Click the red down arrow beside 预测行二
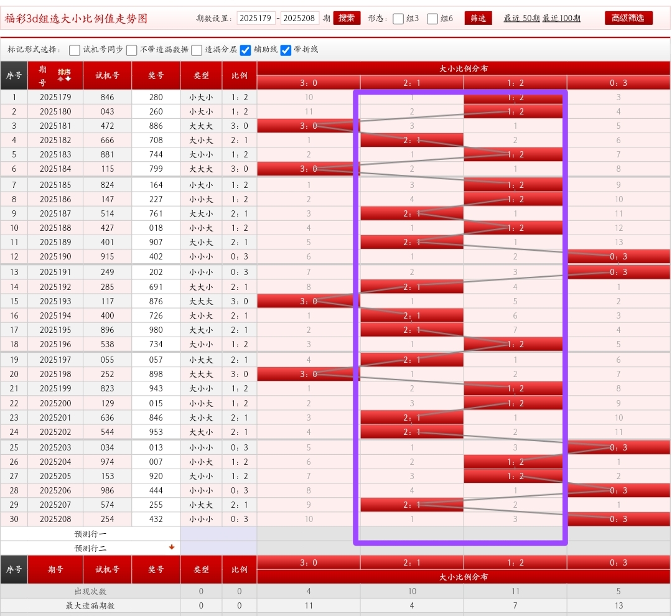 tap(172, 548)
